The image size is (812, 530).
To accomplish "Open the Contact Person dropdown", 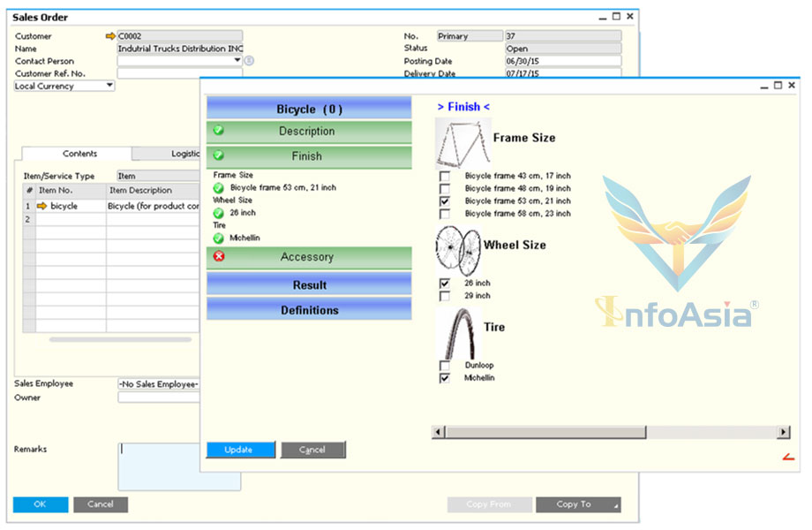I will 237,60.
